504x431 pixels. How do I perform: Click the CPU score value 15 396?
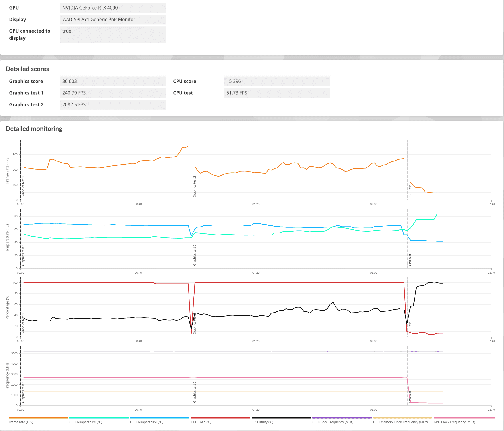coord(277,81)
